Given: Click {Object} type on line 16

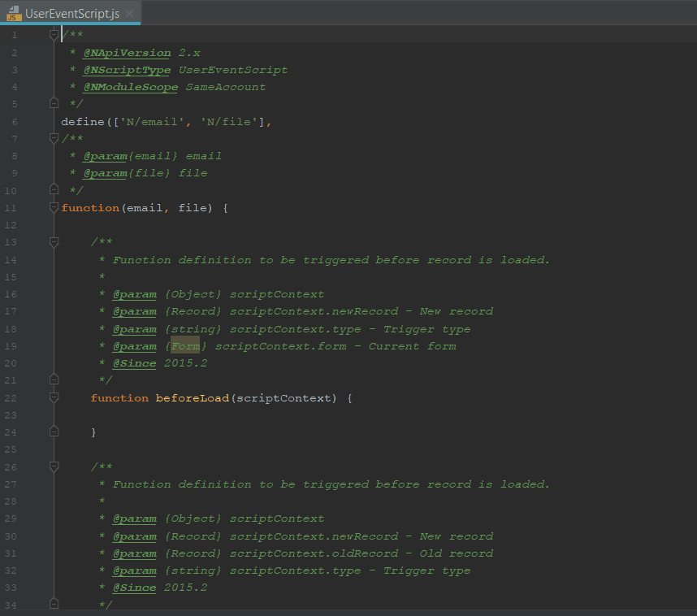Looking at the screenshot, I should [x=193, y=294].
